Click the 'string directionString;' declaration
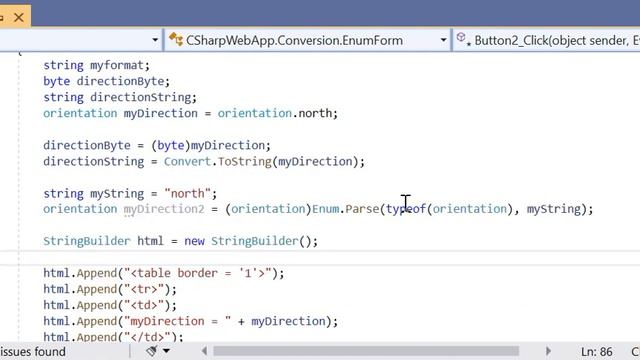 coord(120,97)
